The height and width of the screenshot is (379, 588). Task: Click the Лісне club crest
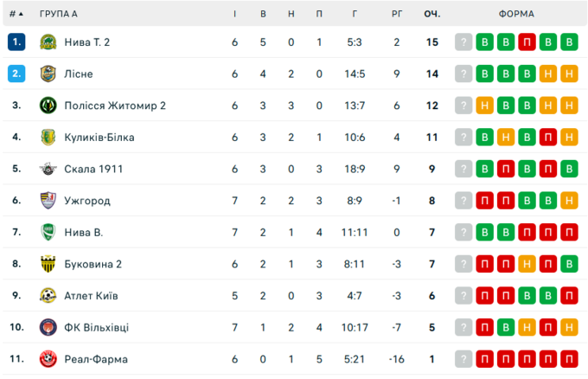48,74
